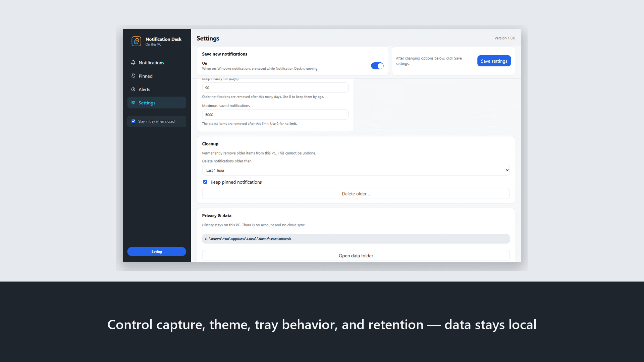Open the Delete notifications older than dropdown
This screenshot has width=644, height=362.
point(356,170)
